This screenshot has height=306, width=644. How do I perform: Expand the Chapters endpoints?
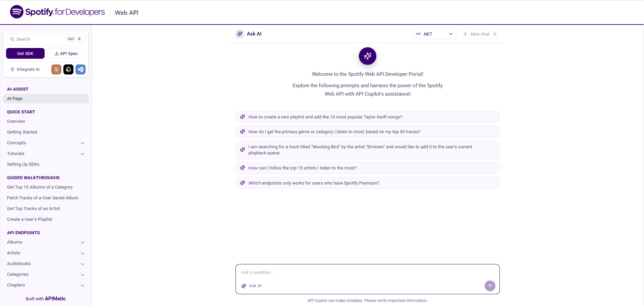[x=83, y=285]
